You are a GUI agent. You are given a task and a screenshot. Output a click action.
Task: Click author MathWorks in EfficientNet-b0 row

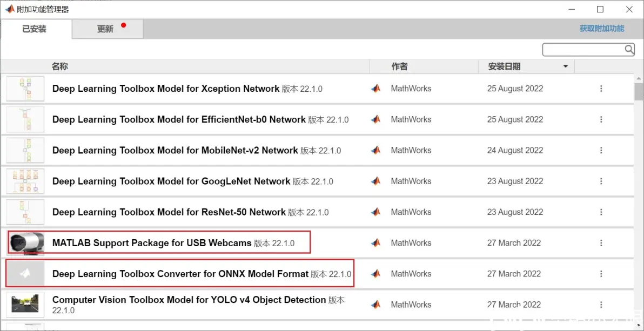tap(411, 119)
